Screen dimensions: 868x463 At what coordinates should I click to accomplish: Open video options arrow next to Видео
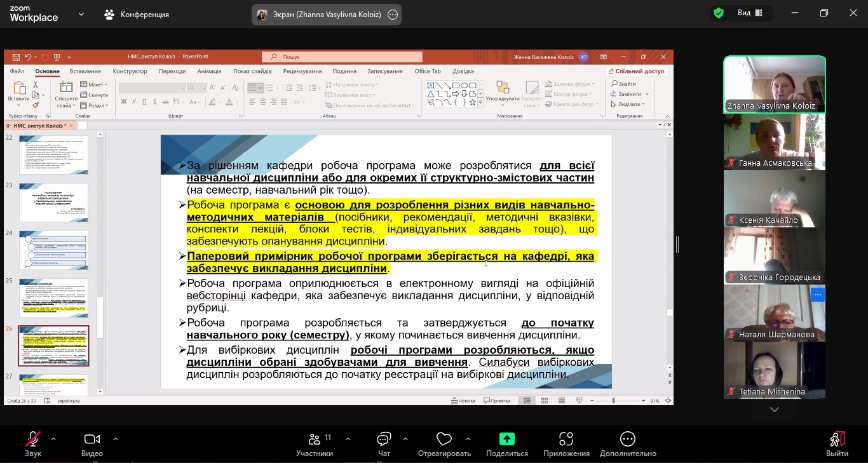click(115, 438)
